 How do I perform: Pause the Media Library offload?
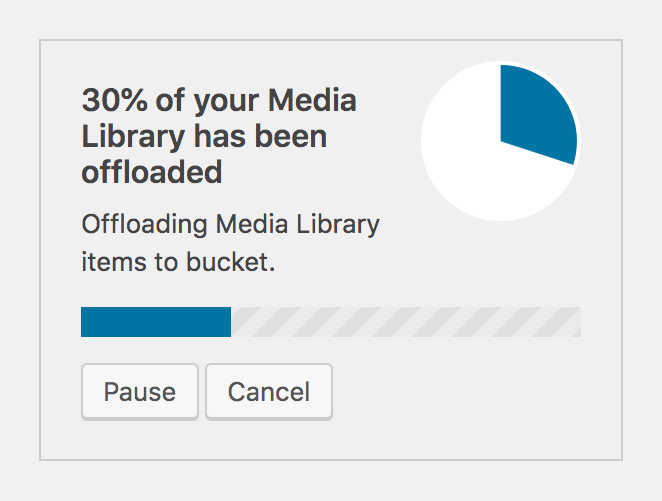pyautogui.click(x=140, y=392)
